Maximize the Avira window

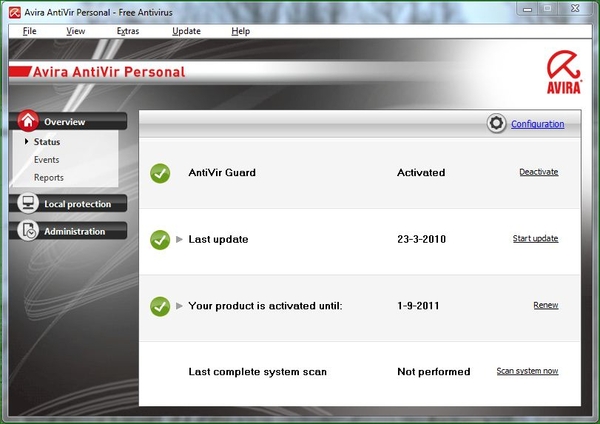[x=547, y=9]
